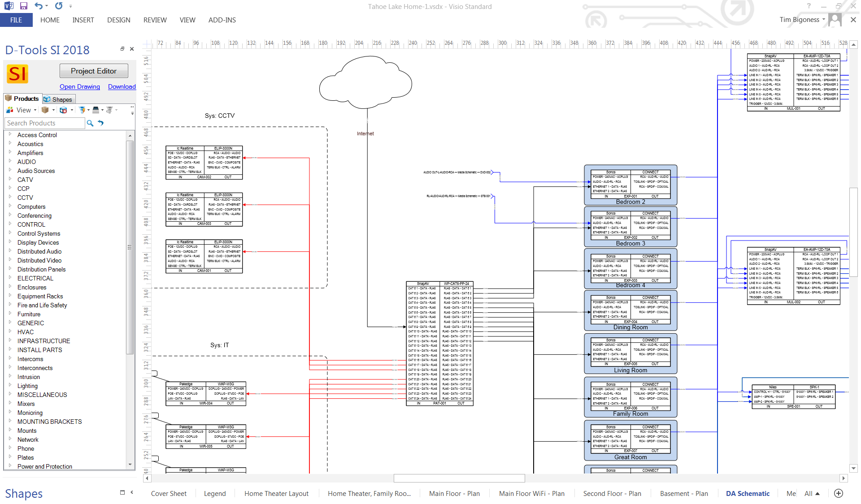Open the Second Floor - Plan page tab
The height and width of the screenshot is (504, 861).
pyautogui.click(x=612, y=493)
